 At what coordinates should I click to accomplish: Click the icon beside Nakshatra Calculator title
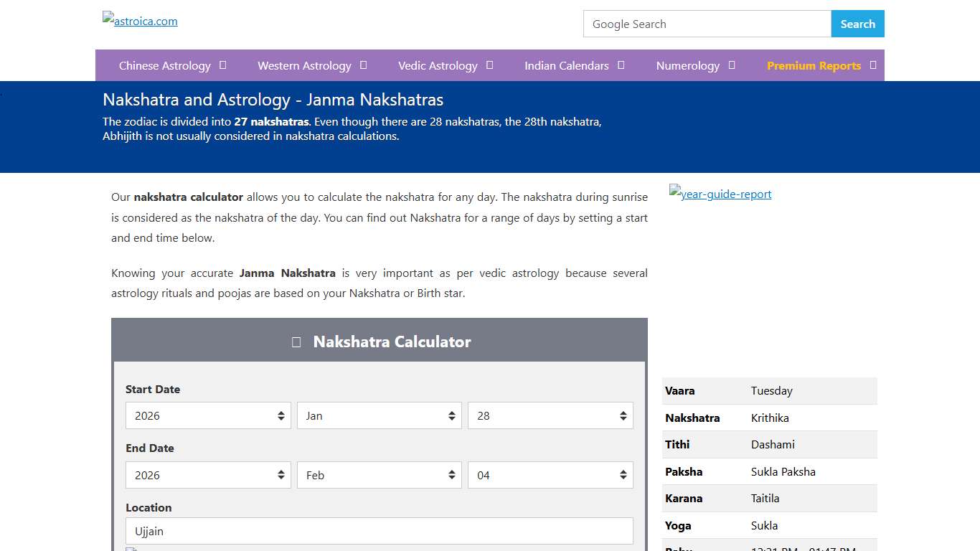point(296,342)
